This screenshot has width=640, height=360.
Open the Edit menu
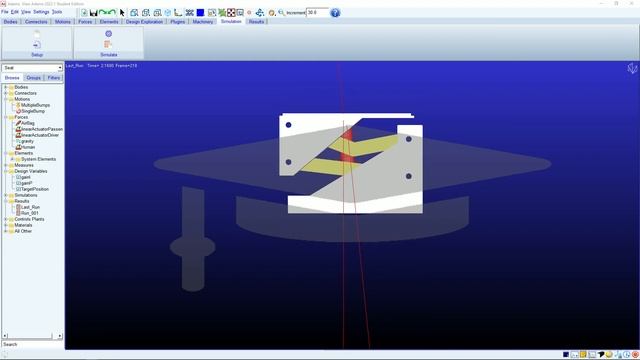click(15, 12)
